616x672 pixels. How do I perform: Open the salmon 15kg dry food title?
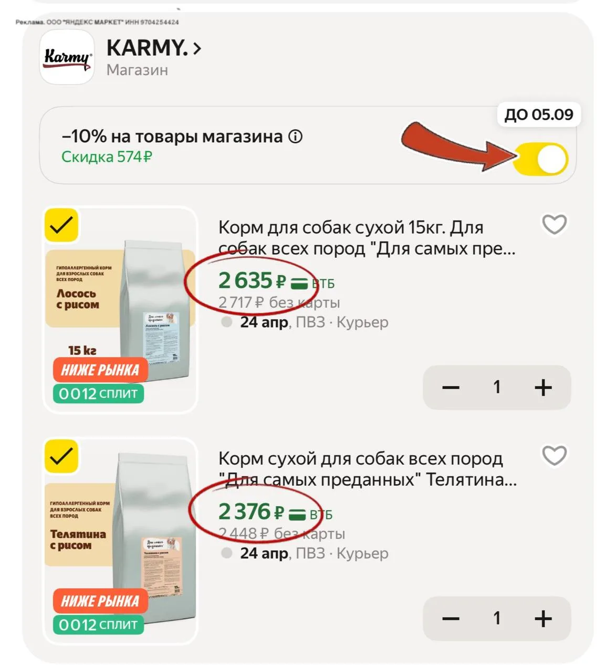(367, 238)
